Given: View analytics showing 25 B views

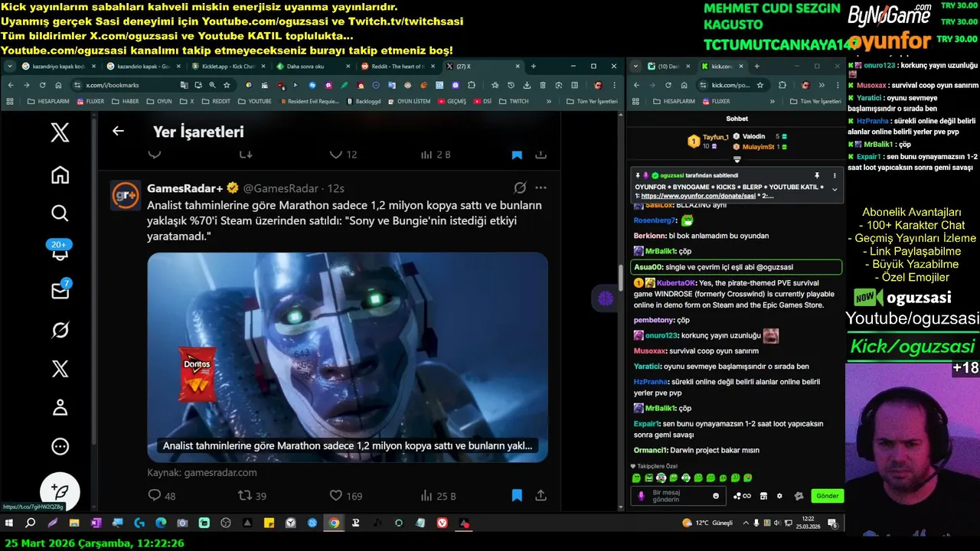Looking at the screenshot, I should point(439,496).
